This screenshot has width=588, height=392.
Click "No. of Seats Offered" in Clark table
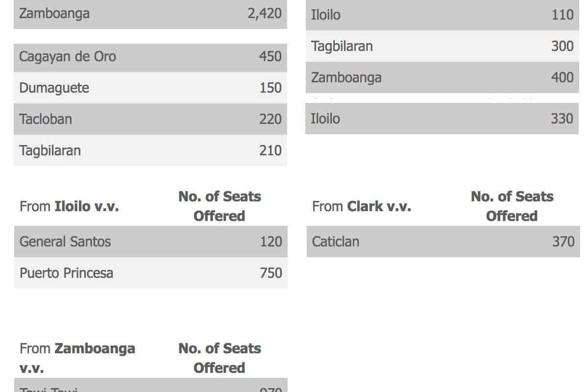(x=512, y=206)
